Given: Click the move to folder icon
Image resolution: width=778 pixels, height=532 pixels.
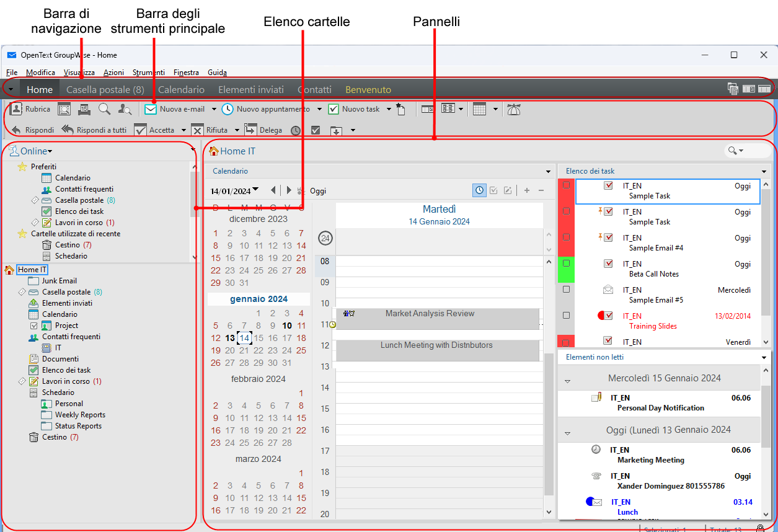Looking at the screenshot, I should [336, 130].
